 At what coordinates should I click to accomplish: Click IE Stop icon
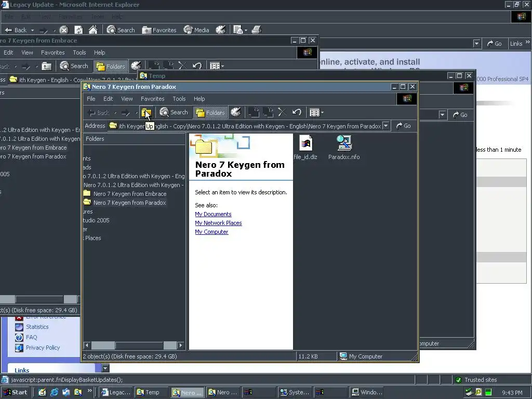[64, 30]
